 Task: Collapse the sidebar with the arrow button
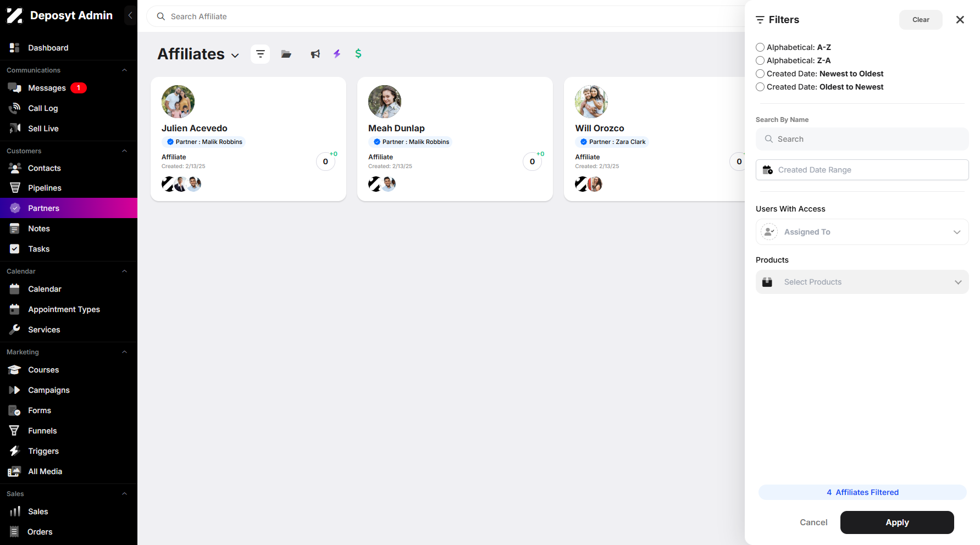(x=130, y=15)
